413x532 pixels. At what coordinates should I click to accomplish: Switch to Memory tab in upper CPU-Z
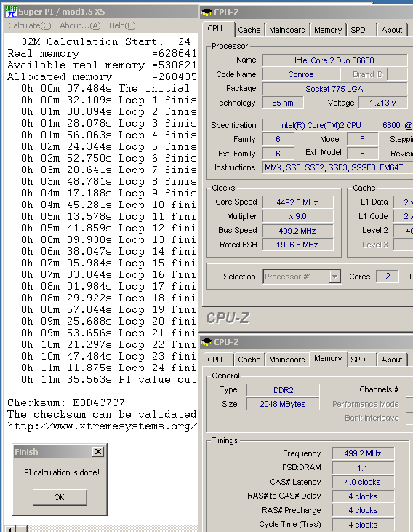pos(328,30)
